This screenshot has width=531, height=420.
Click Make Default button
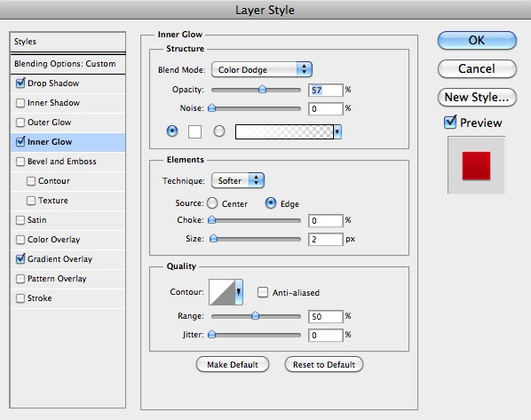click(233, 364)
